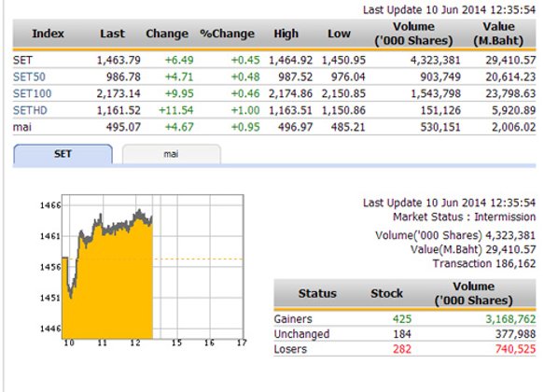Click the SET low value 1,450.95
544x392 pixels.
click(343, 60)
